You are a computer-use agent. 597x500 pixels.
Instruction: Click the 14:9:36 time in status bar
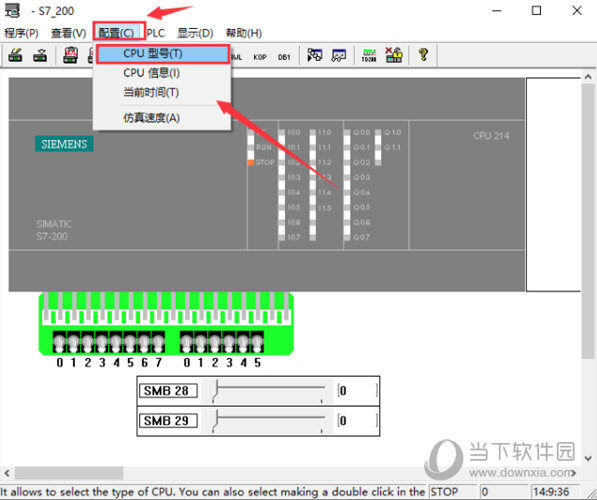pos(555,492)
